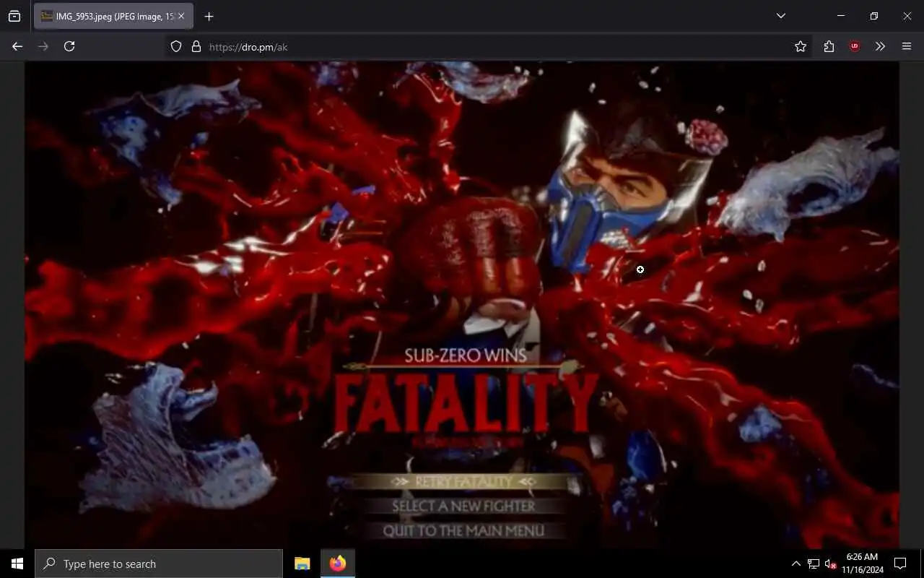
Task: Open uBlock Origin extension icon
Action: tap(855, 46)
